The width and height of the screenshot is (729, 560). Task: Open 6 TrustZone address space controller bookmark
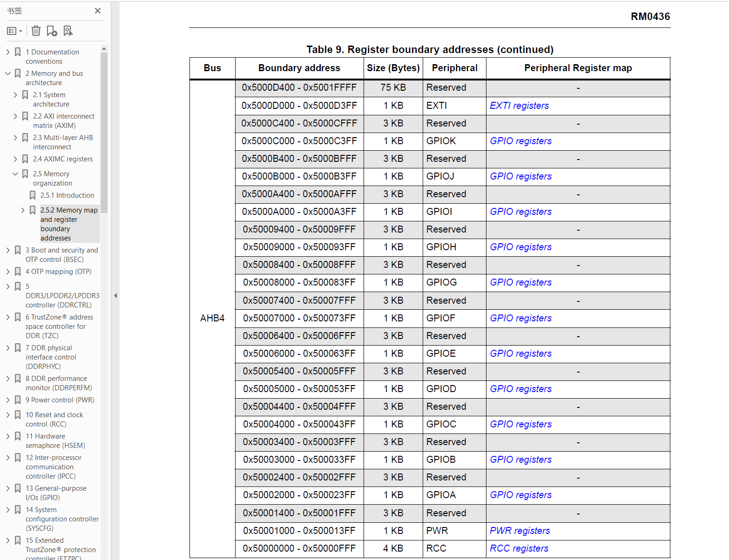point(59,327)
